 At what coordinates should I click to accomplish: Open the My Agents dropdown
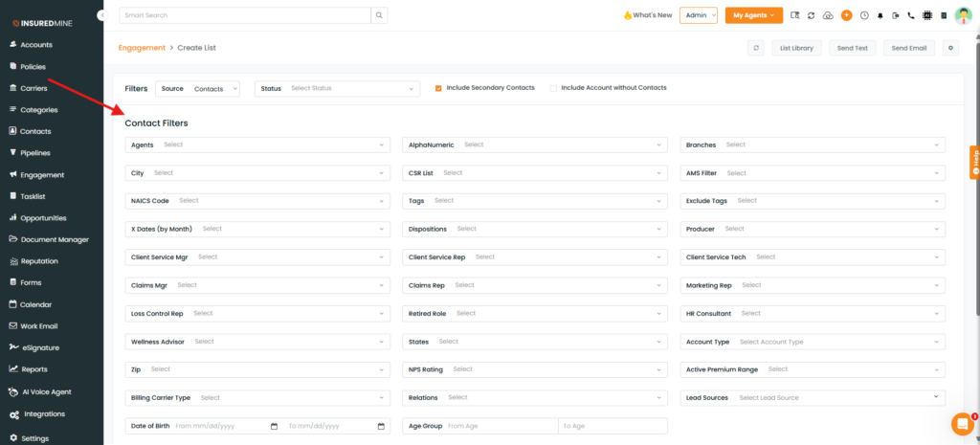(x=753, y=15)
